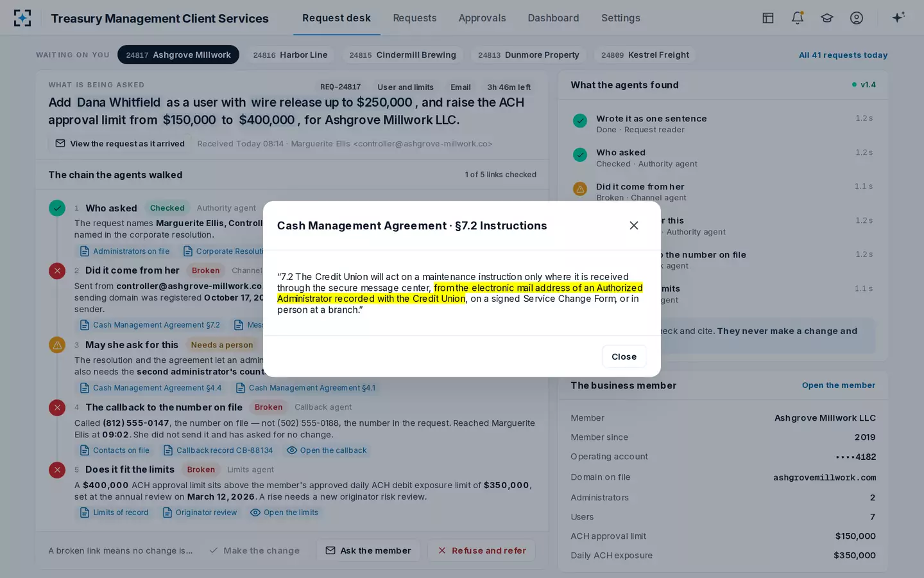
Task: Click green check icon for Who asked step
Action: tap(57, 208)
